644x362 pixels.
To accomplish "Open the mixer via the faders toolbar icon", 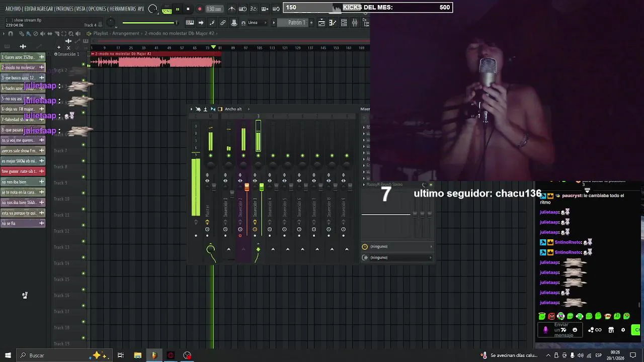I will (355, 23).
